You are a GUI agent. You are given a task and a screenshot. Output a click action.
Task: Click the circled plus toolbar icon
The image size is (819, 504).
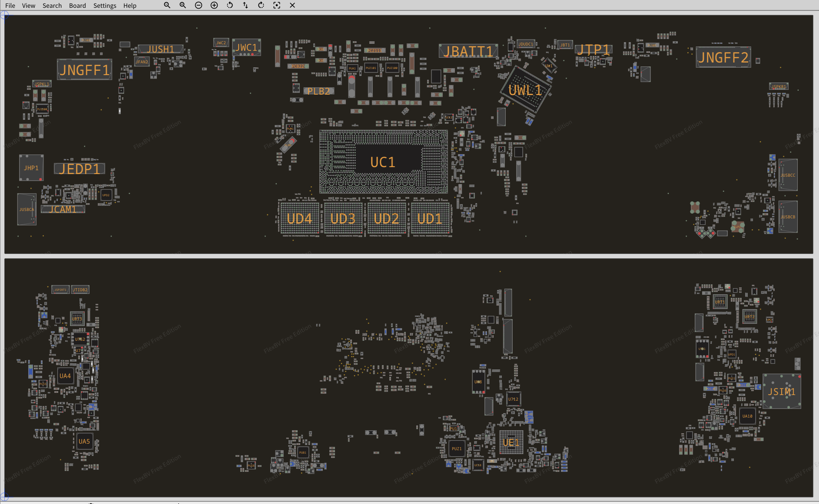214,5
